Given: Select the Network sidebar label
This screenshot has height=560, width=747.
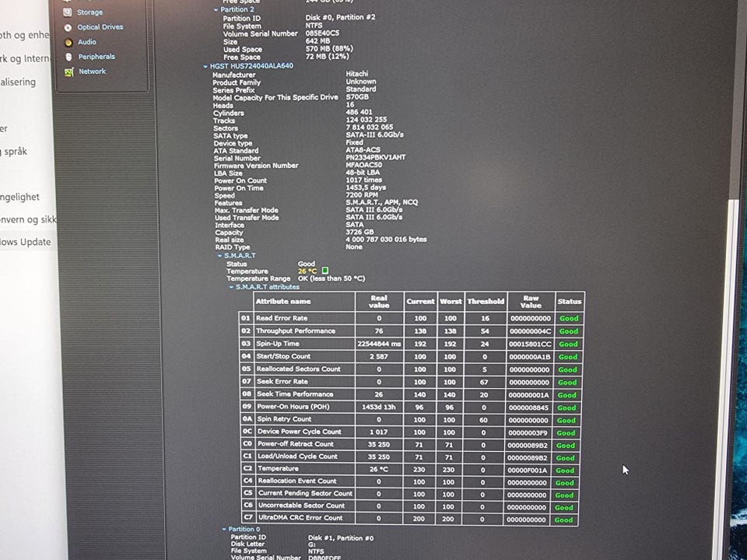Looking at the screenshot, I should (93, 72).
